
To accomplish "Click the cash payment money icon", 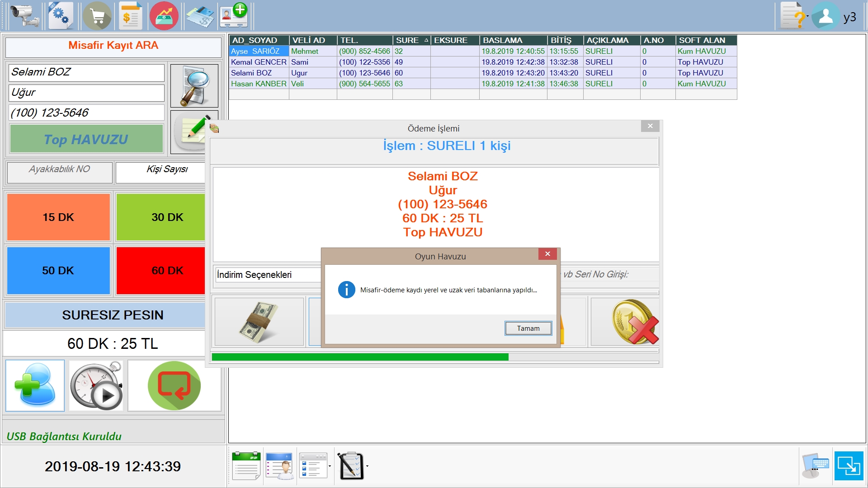I will tap(259, 322).
